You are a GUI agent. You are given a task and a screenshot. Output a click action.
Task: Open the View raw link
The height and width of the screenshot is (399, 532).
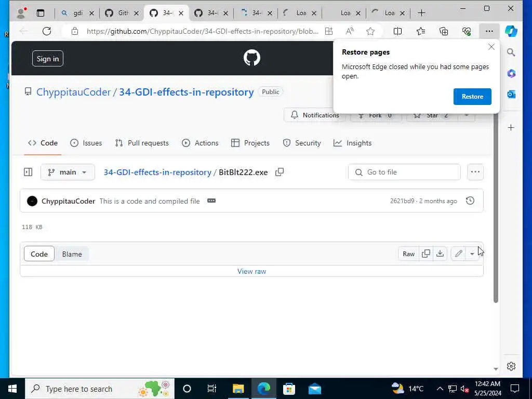tap(252, 271)
